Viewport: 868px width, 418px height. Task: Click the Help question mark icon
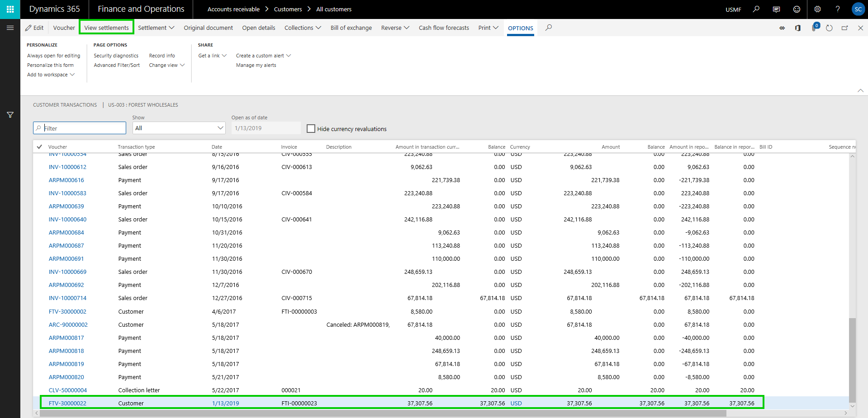tap(837, 9)
